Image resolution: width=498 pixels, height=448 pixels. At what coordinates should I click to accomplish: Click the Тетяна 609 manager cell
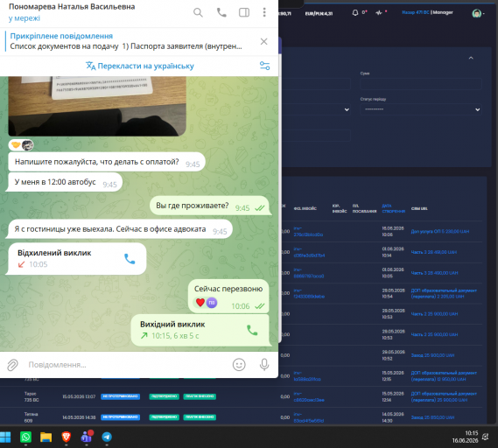[31, 417]
